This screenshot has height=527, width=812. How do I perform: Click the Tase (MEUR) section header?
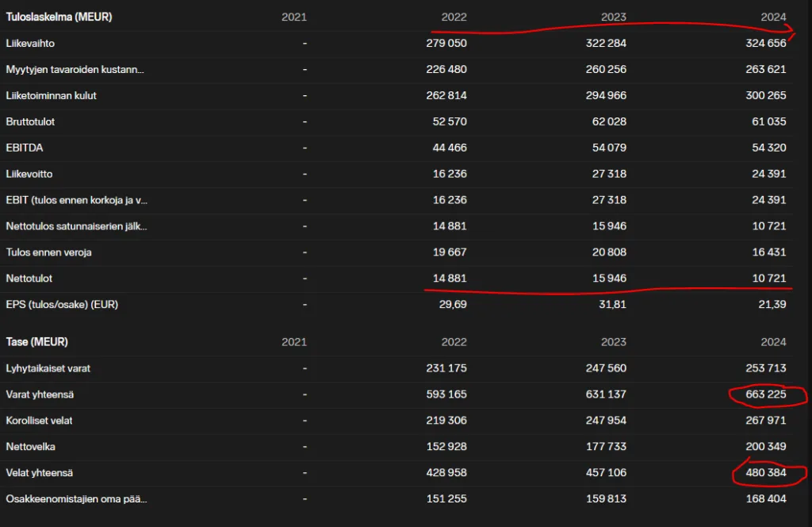[x=36, y=342]
